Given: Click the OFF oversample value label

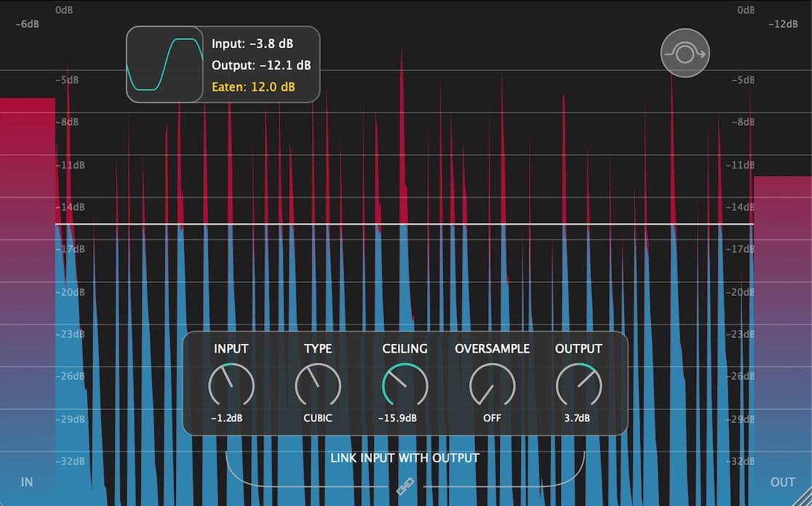Looking at the screenshot, I should 492,418.
